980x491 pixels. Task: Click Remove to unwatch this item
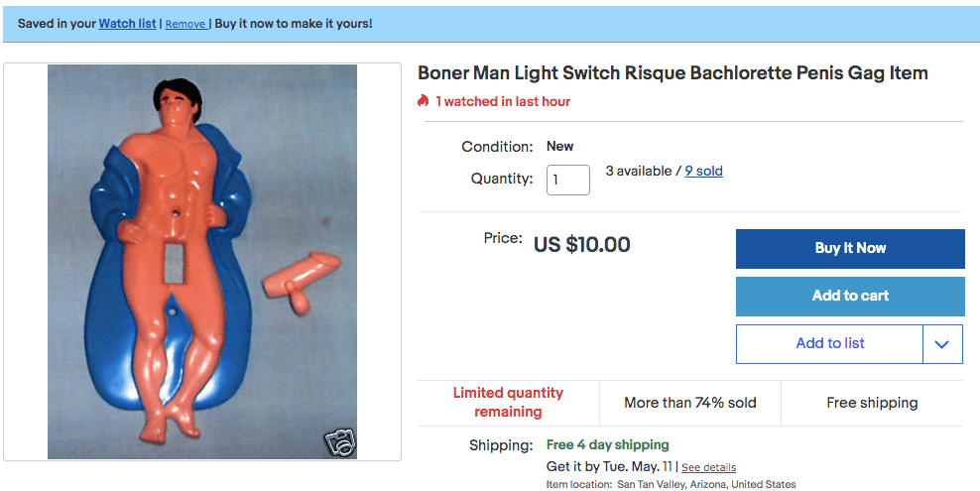click(x=185, y=24)
